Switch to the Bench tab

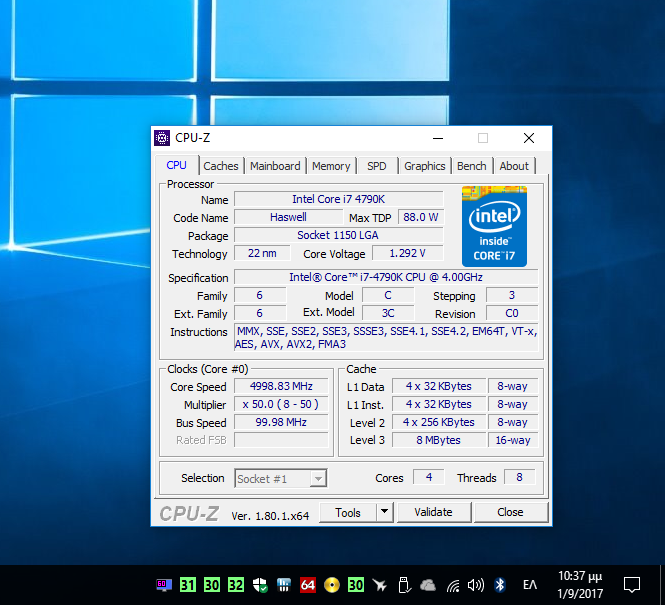point(472,166)
